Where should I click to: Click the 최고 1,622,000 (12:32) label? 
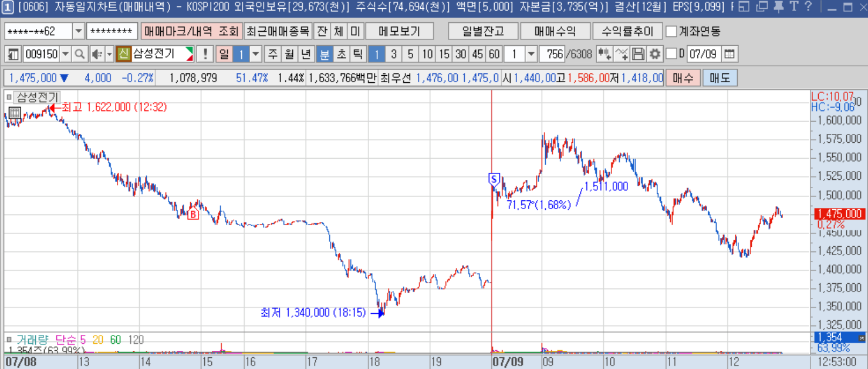click(114, 107)
